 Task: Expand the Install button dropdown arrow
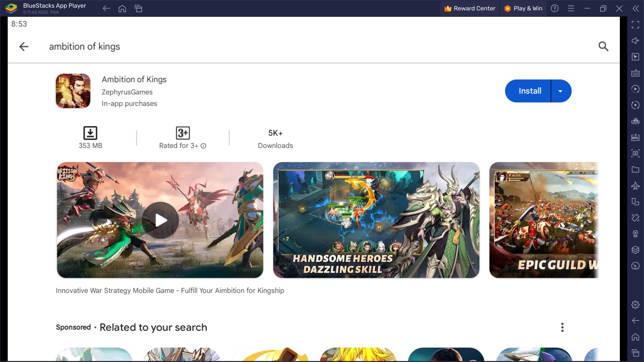[560, 91]
